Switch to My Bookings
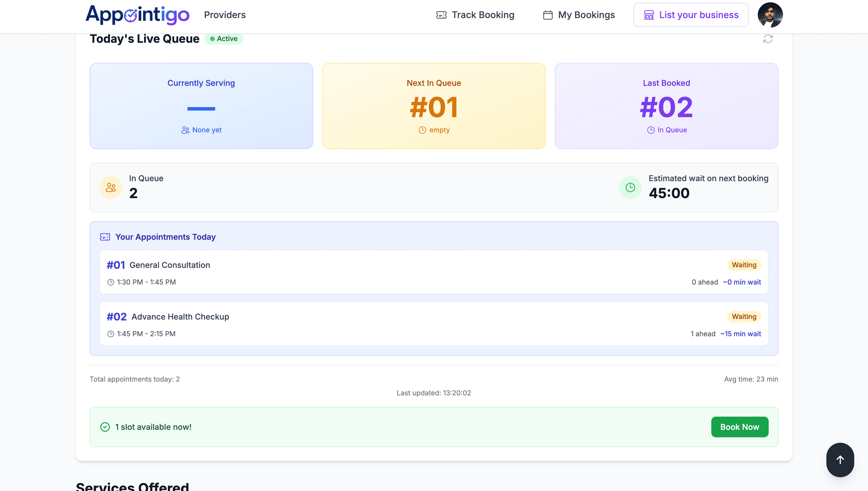 (586, 15)
